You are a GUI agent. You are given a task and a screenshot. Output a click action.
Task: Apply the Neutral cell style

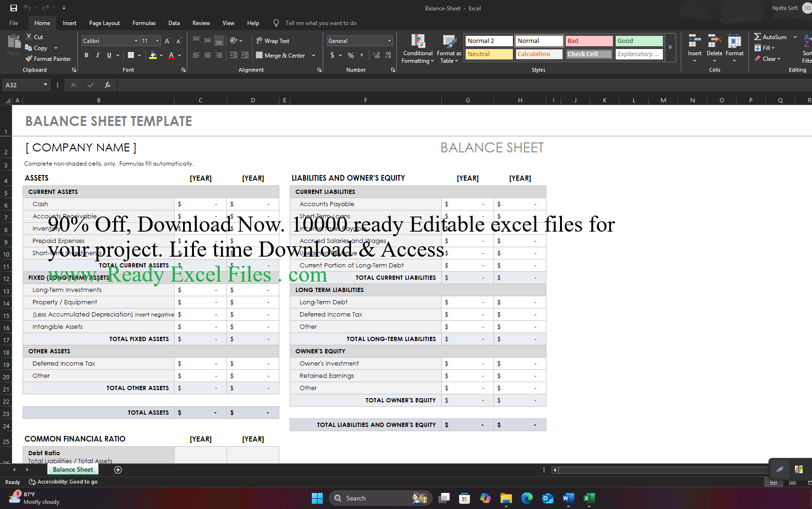coord(489,54)
